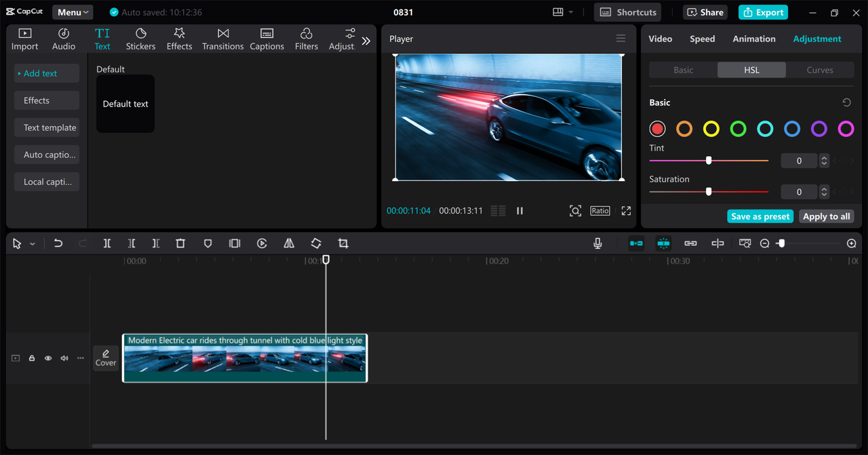This screenshot has width=868, height=455.
Task: Switch to the Speed tab
Action: coord(703,39)
